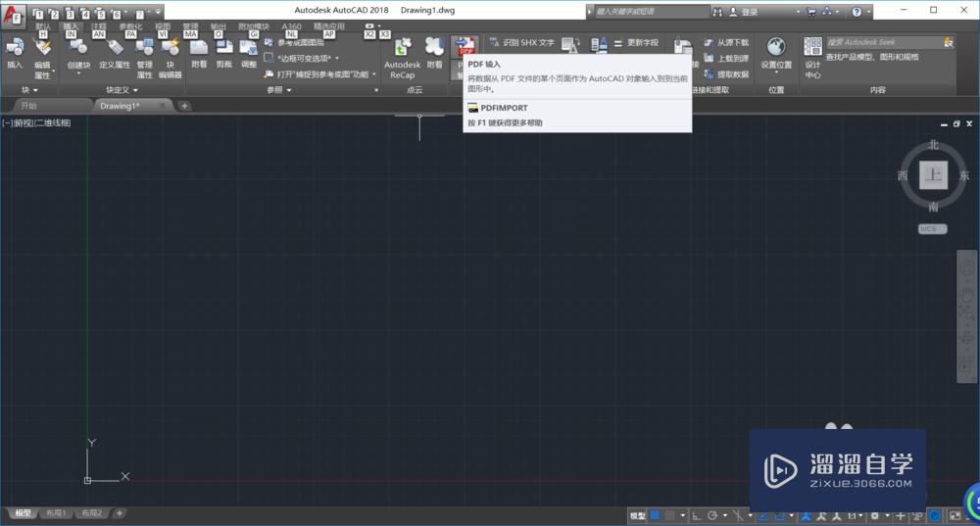Open 管理属性 (Manage Attributes) tool
The height and width of the screenshot is (526, 980).
tap(144, 58)
